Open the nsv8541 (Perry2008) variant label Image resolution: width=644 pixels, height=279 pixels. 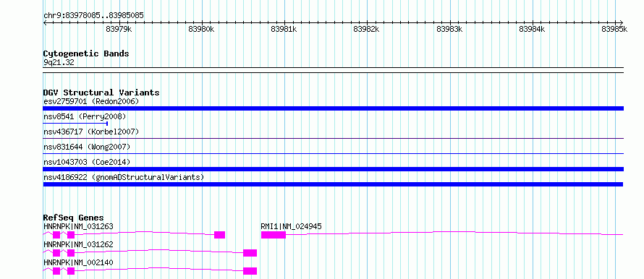coord(85,116)
